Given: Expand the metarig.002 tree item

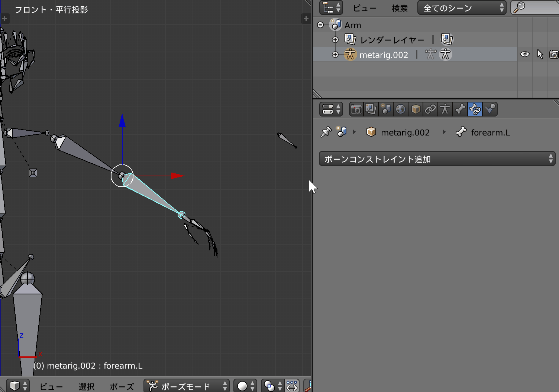Looking at the screenshot, I should click(x=335, y=55).
